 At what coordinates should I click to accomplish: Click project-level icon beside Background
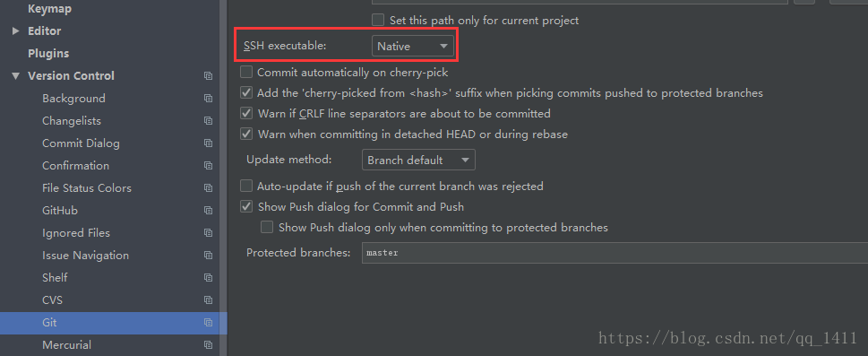pos(208,98)
